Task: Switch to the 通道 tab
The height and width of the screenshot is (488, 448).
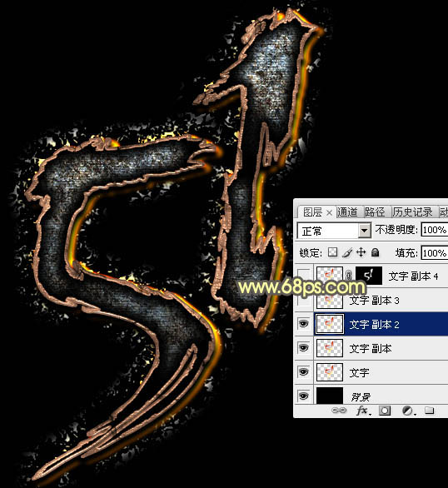Action: pos(347,212)
